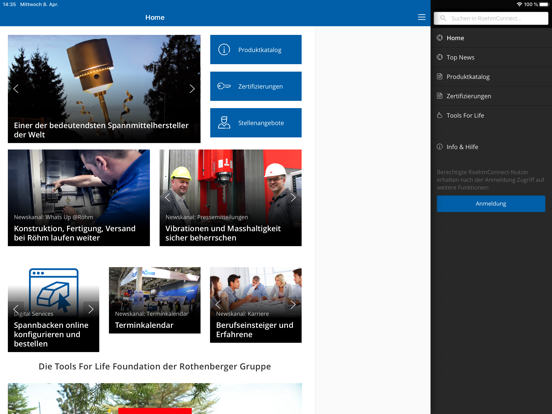Viewport: 552px width, 414px height.
Task: Open 'Spannbacken online konfigurieren und bestellen'
Action: click(51, 334)
